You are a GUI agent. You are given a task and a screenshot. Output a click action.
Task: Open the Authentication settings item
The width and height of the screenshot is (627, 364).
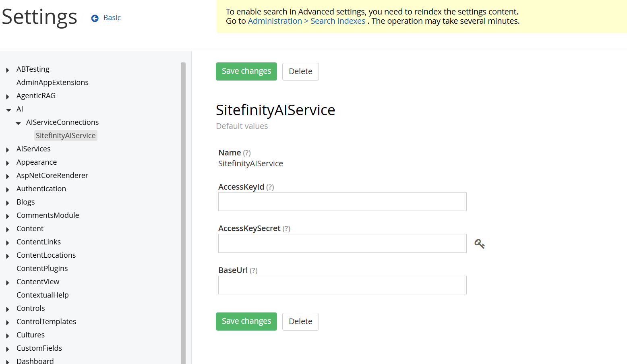coord(41,189)
